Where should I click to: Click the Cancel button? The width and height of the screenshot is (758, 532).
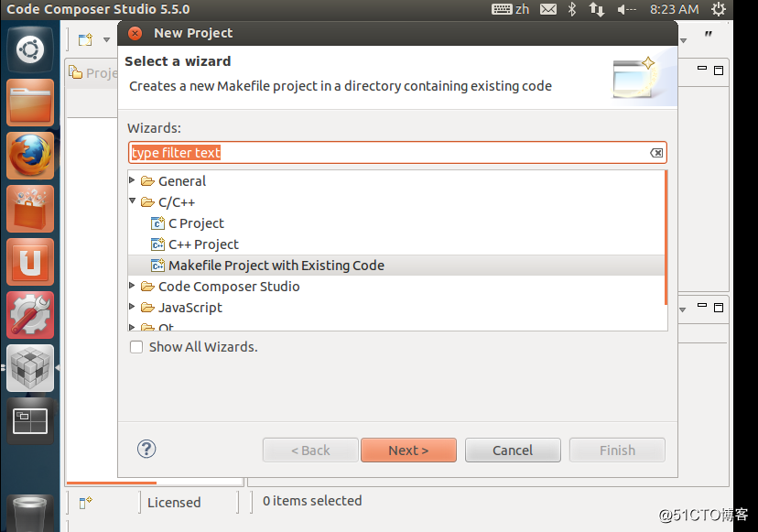click(x=513, y=451)
